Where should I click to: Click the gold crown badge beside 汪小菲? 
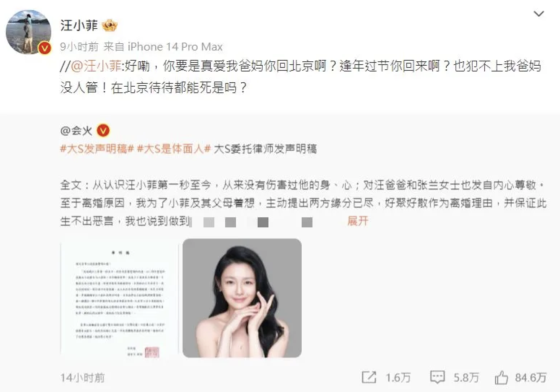click(110, 26)
